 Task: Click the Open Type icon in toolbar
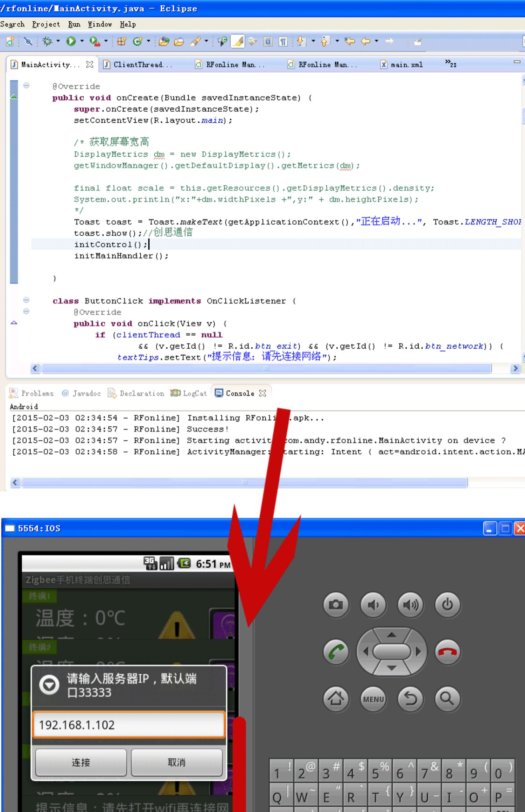[164, 42]
